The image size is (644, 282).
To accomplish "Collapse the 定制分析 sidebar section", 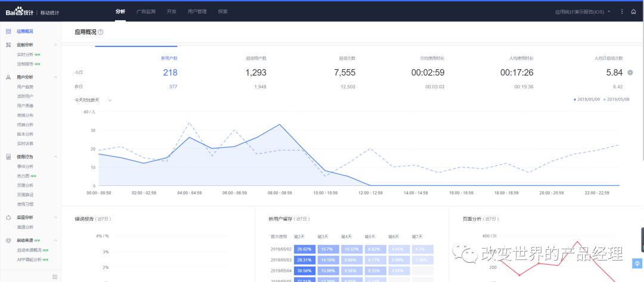I will (x=55, y=45).
